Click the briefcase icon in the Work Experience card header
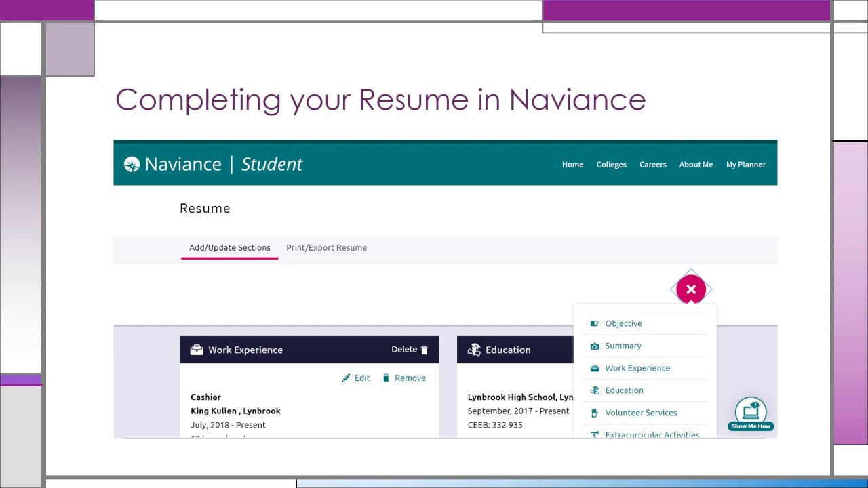 tap(197, 350)
